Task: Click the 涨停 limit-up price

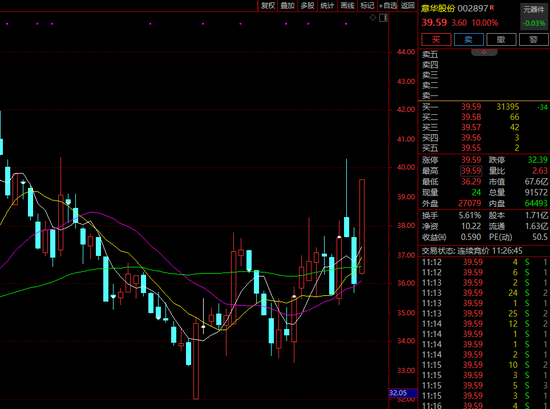Action: point(471,160)
